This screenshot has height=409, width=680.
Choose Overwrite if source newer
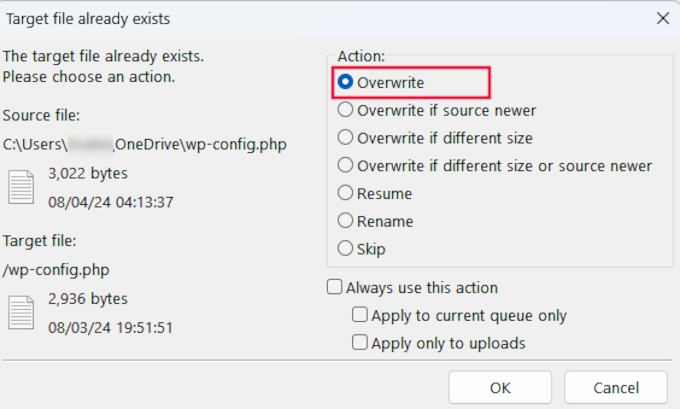click(346, 110)
